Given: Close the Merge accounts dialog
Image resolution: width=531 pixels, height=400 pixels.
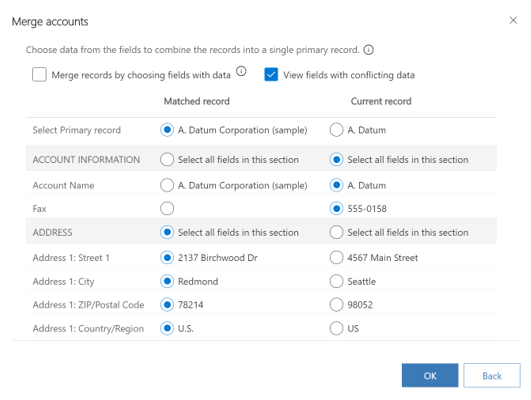Looking at the screenshot, I should click(513, 21).
